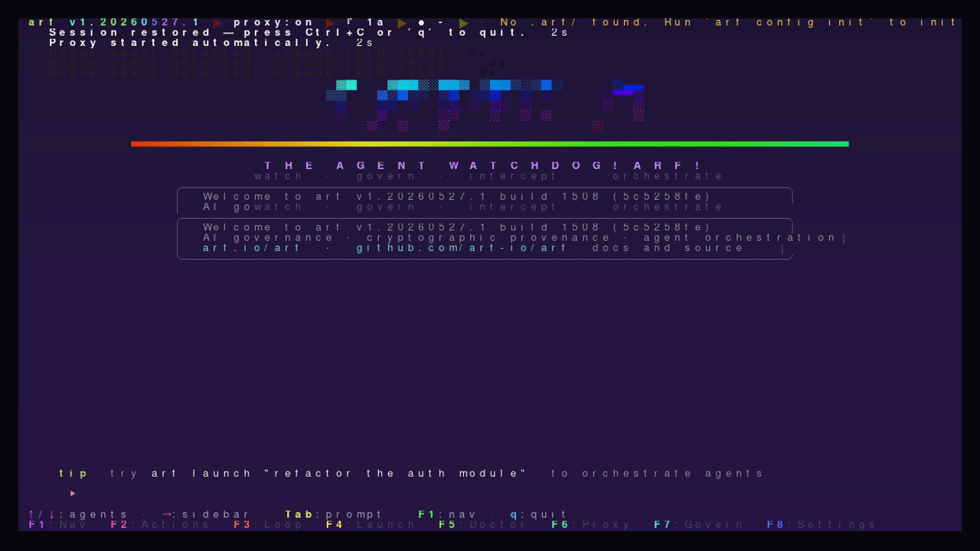
Task: Click 'THE AGENT WATCHDOG! ARF!' heading
Action: [483, 165]
